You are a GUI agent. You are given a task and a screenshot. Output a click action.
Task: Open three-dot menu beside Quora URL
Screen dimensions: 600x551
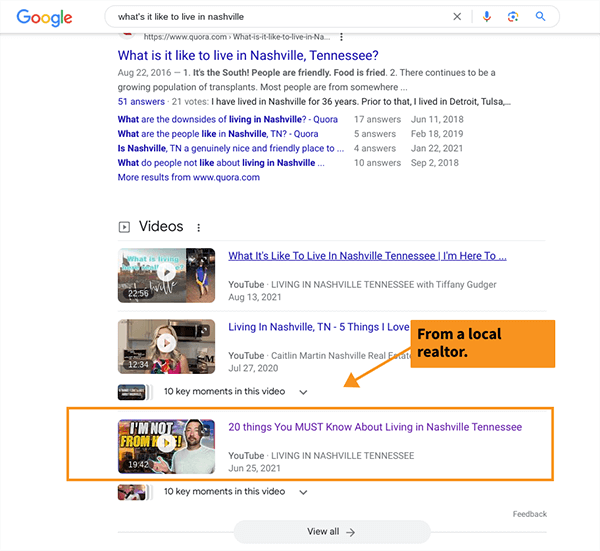click(x=341, y=37)
